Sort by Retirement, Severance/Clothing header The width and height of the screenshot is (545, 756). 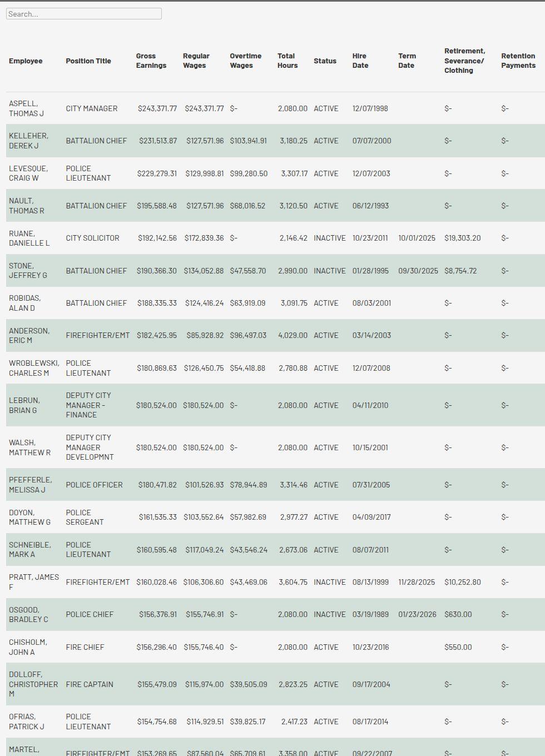tap(464, 61)
